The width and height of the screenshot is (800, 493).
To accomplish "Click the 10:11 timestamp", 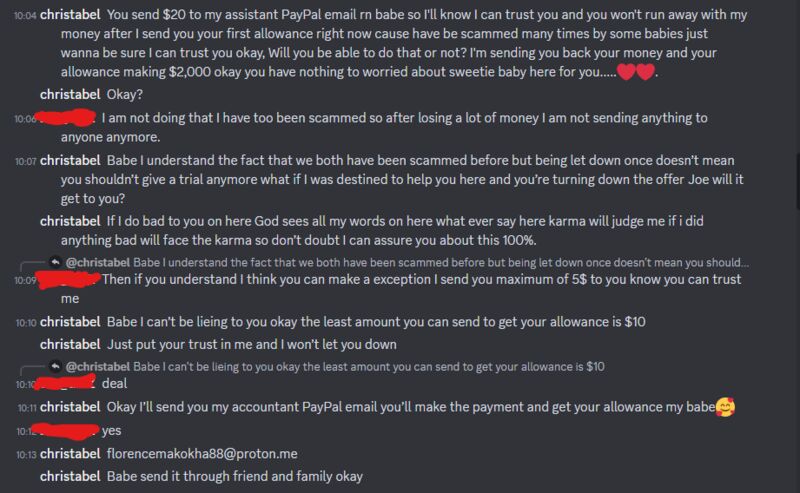I will point(26,408).
